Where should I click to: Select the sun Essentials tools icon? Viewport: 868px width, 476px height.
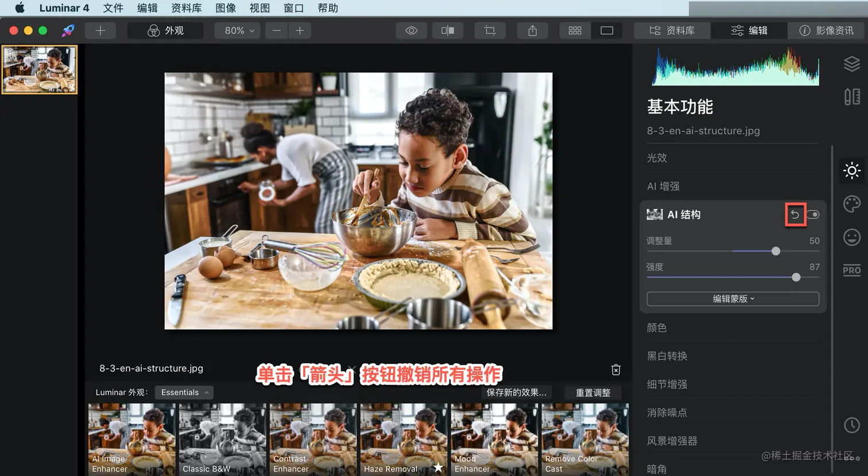[x=852, y=171]
